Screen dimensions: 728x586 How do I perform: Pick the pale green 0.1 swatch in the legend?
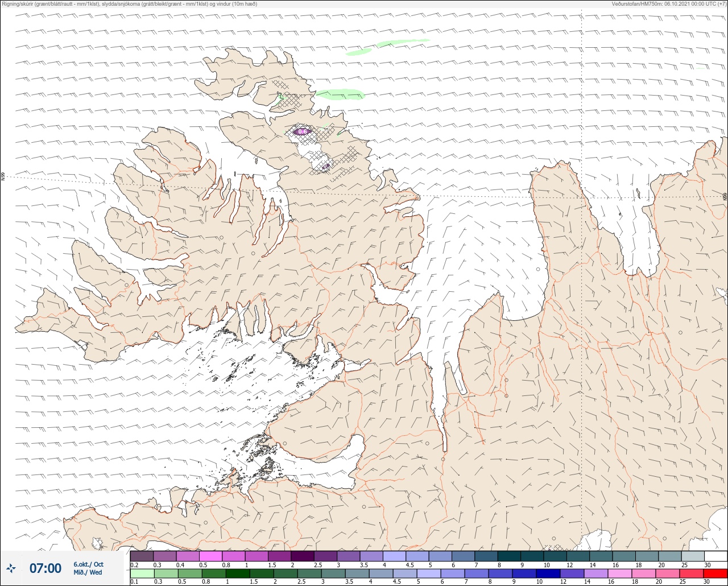tap(142, 573)
